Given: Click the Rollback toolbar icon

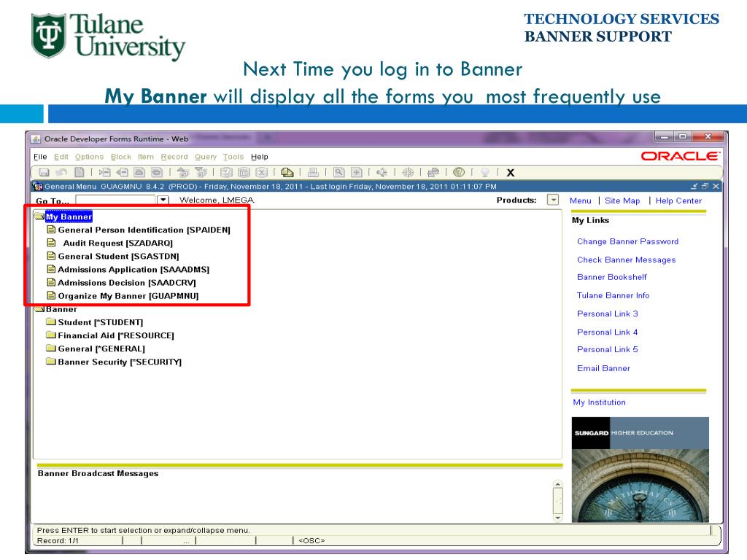Looking at the screenshot, I should coord(61,172).
